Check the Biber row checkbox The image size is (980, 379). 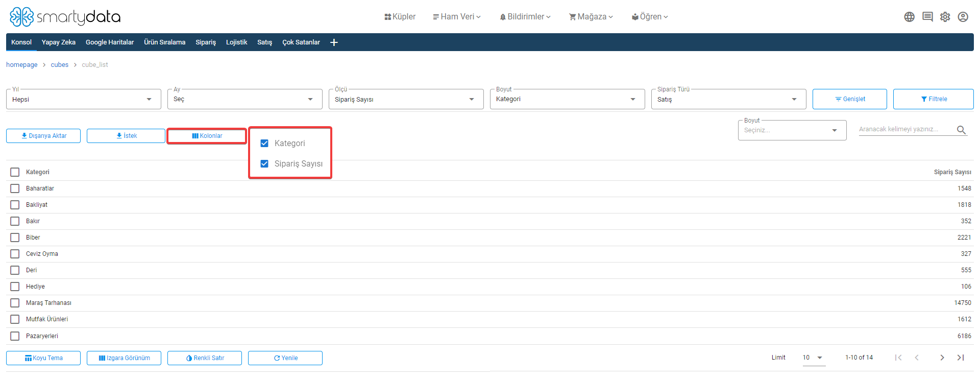pos(15,238)
